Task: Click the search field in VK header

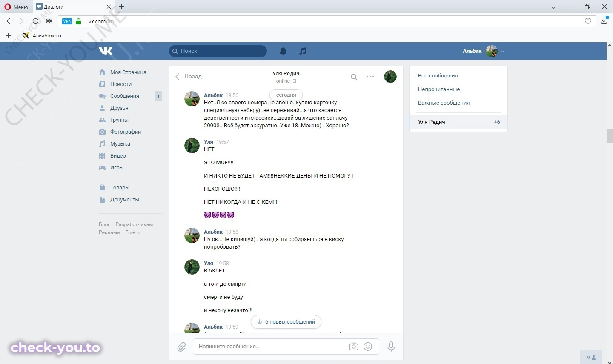Action: pyautogui.click(x=218, y=51)
